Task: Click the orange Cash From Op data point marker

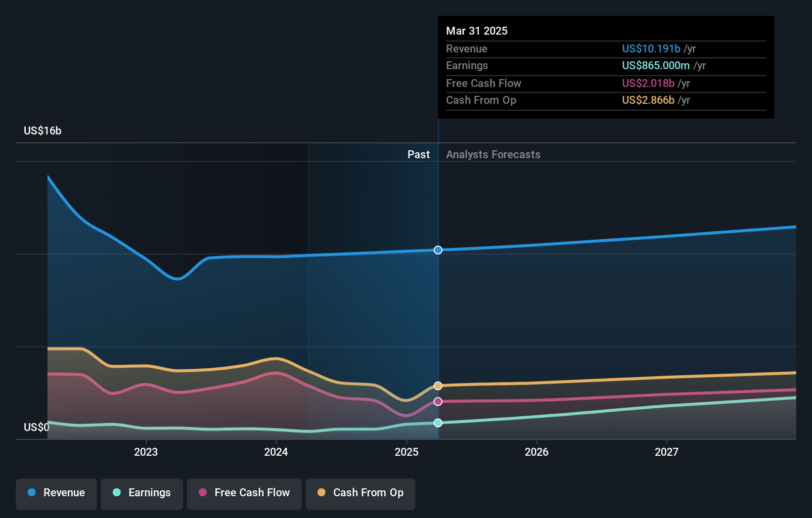Action: click(438, 386)
